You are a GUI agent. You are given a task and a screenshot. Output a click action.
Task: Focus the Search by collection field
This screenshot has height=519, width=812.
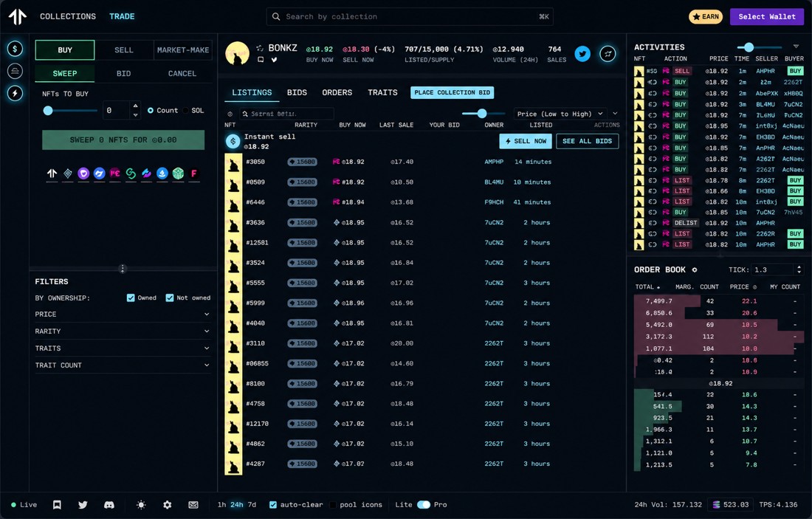410,16
